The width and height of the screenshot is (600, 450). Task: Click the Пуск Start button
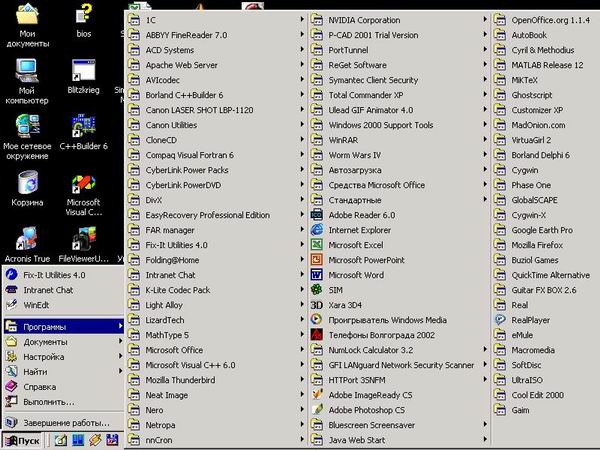[x=23, y=441]
